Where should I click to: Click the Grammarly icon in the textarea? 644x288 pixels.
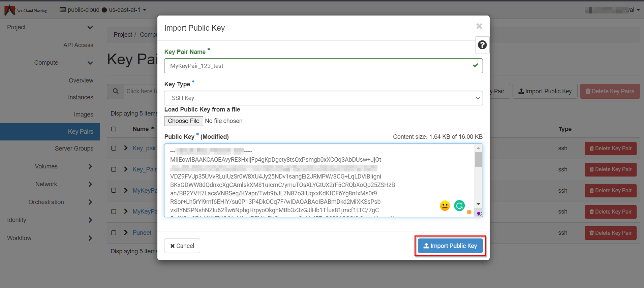point(459,205)
